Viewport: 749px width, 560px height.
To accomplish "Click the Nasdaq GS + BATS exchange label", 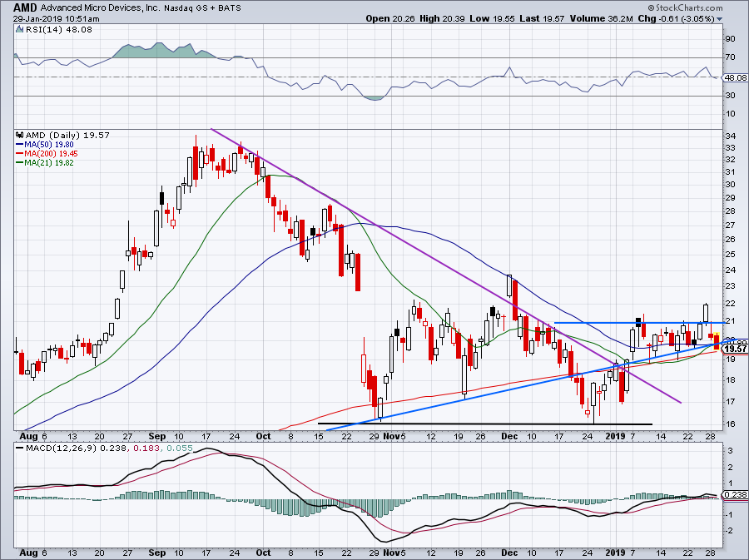I will [202, 8].
